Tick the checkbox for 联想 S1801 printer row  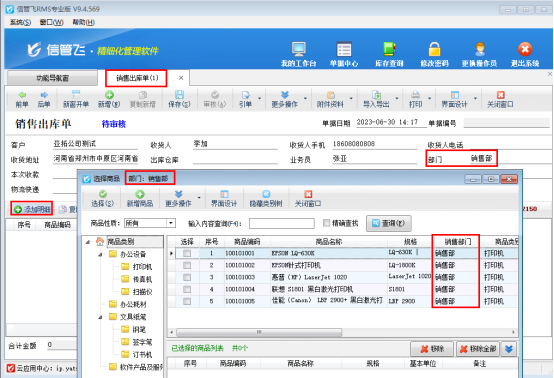click(187, 289)
